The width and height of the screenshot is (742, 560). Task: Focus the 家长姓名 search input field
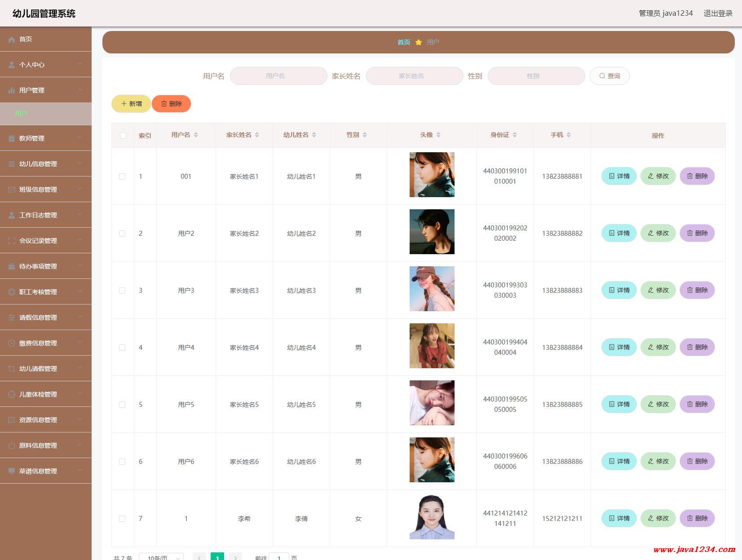[415, 76]
